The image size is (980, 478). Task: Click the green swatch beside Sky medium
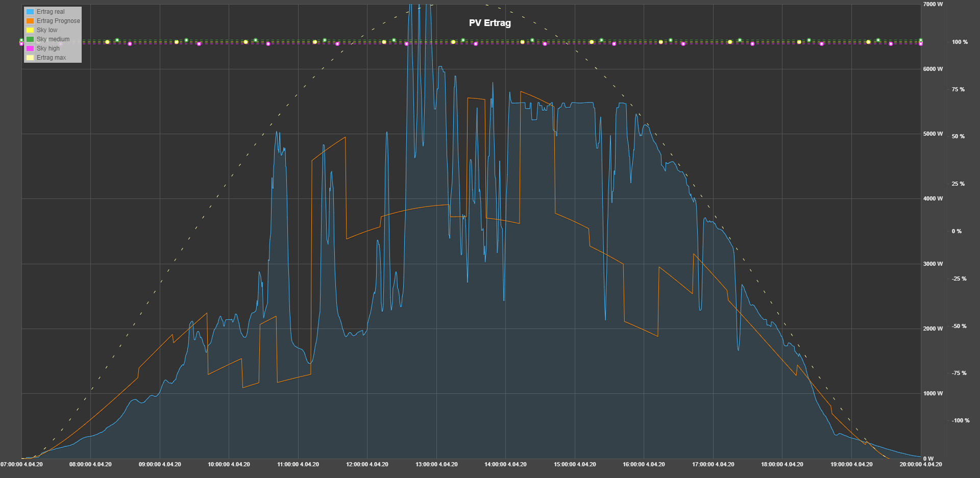pos(30,39)
